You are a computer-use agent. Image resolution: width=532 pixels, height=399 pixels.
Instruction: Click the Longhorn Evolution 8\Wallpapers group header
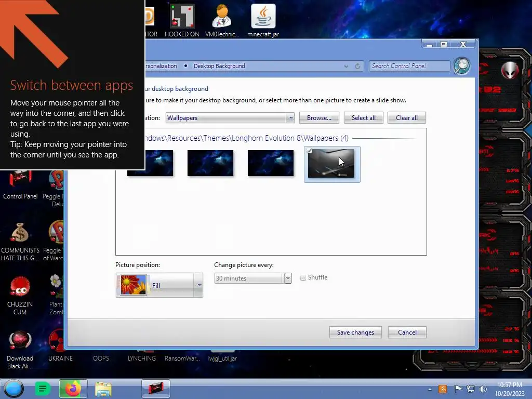[247, 138]
